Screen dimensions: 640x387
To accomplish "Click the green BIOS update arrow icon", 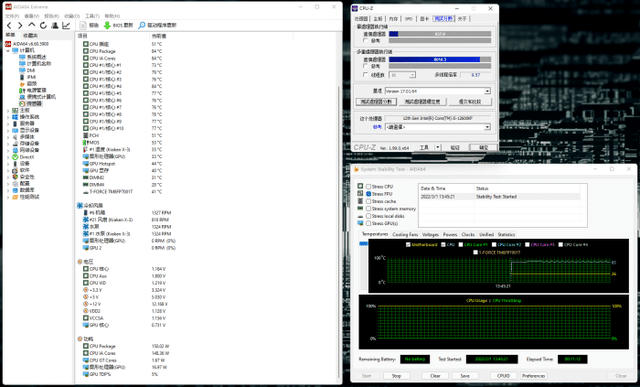I will point(107,25).
